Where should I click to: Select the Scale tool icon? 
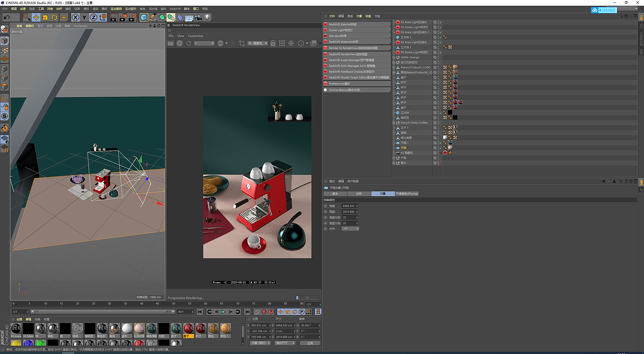tap(45, 17)
